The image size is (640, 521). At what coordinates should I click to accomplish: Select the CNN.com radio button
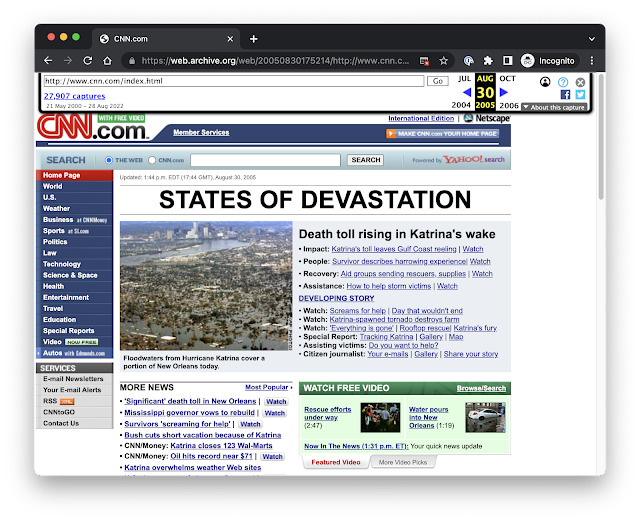coord(152,160)
